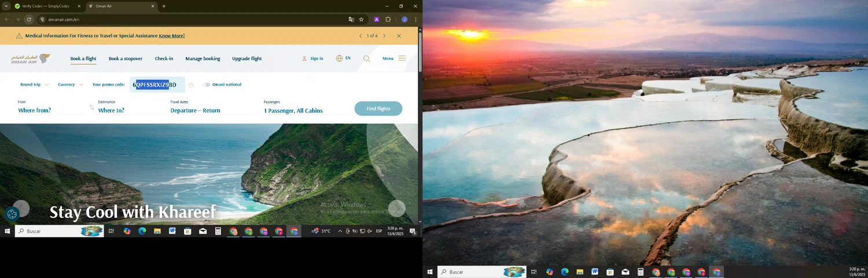868x278 pixels.
Task: Click the Start button in right desktop taskbar
Action: pyautogui.click(x=430, y=272)
